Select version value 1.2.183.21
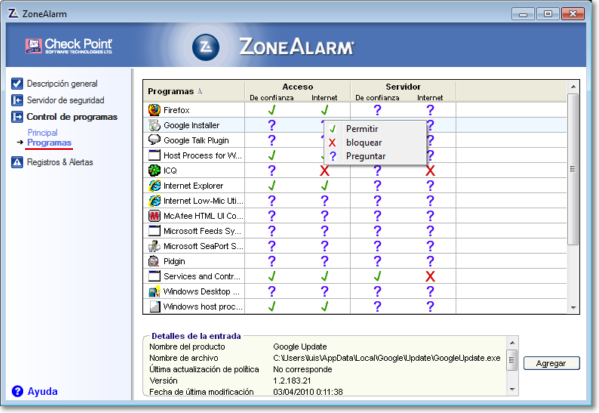Screen dimensions: 599x413 tap(292, 381)
